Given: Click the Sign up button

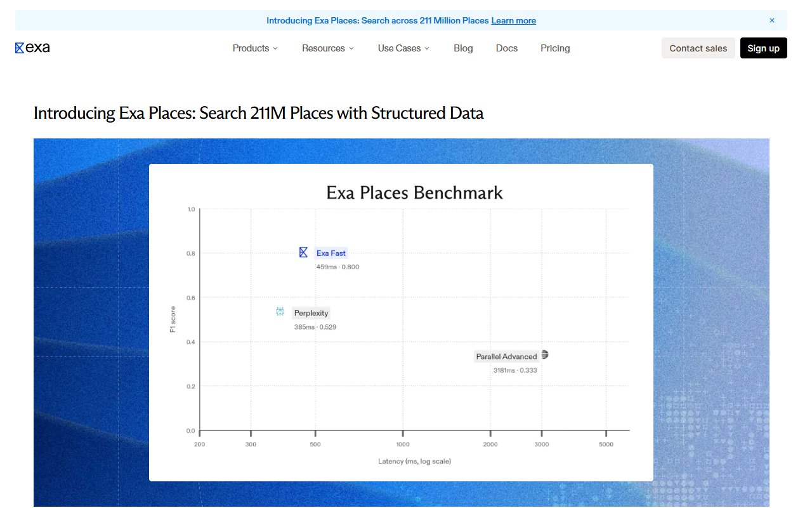Looking at the screenshot, I should [x=764, y=48].
